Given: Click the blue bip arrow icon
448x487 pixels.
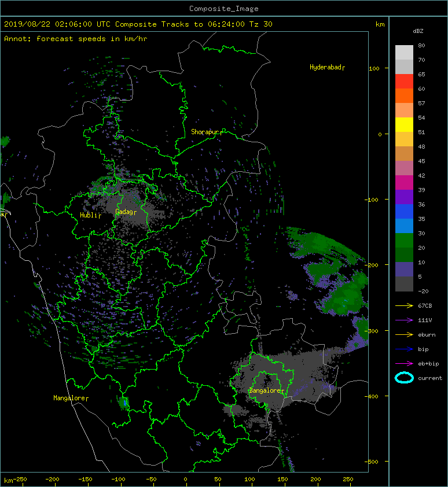Looking at the screenshot, I should pos(404,349).
